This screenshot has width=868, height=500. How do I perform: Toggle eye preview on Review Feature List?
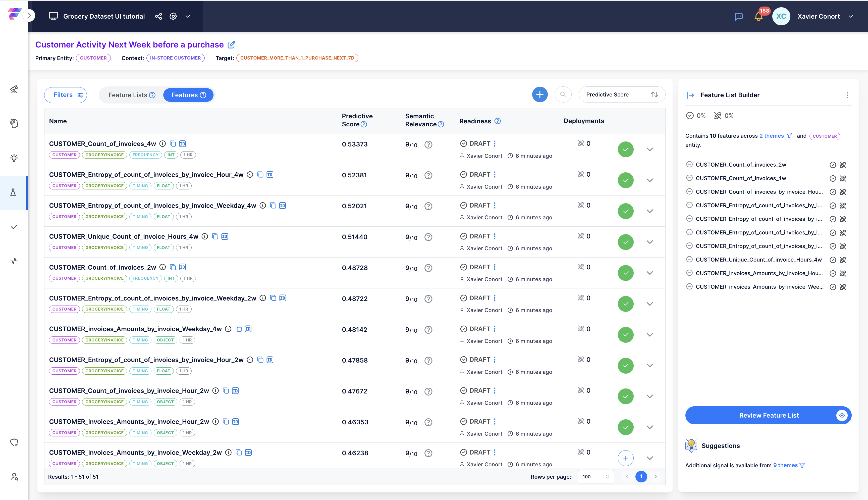pos(842,416)
